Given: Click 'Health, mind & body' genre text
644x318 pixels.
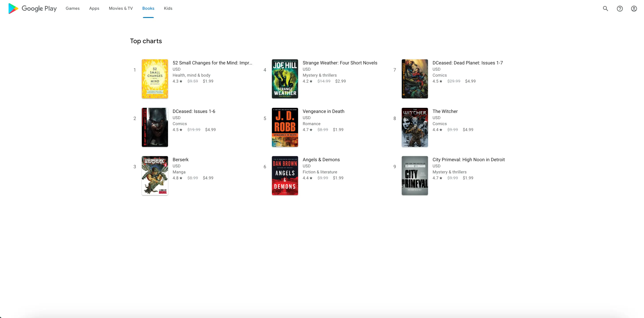Looking at the screenshot, I should tap(191, 75).
